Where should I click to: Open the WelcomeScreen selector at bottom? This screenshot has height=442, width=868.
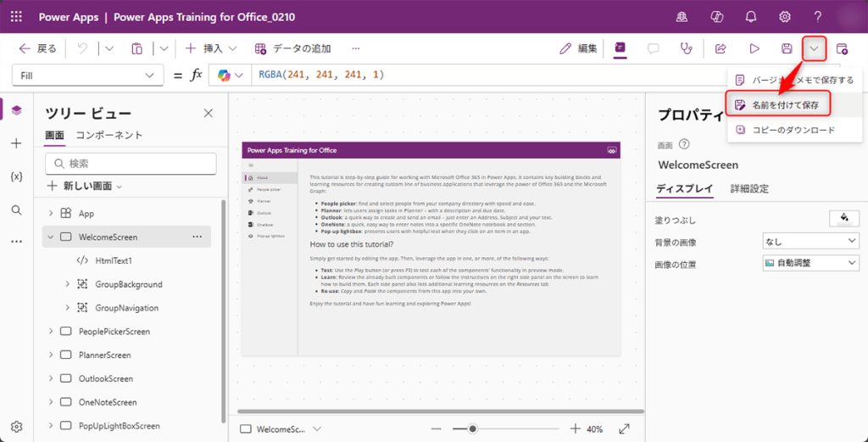(x=281, y=428)
